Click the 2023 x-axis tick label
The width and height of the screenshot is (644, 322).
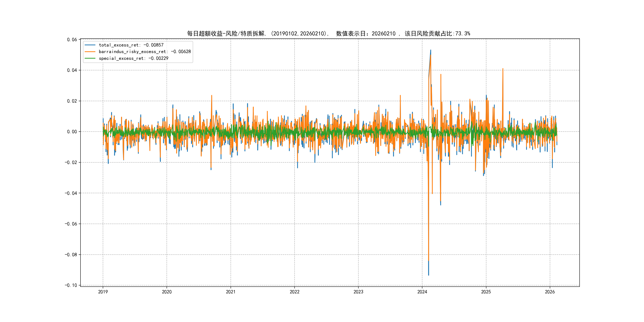click(358, 292)
